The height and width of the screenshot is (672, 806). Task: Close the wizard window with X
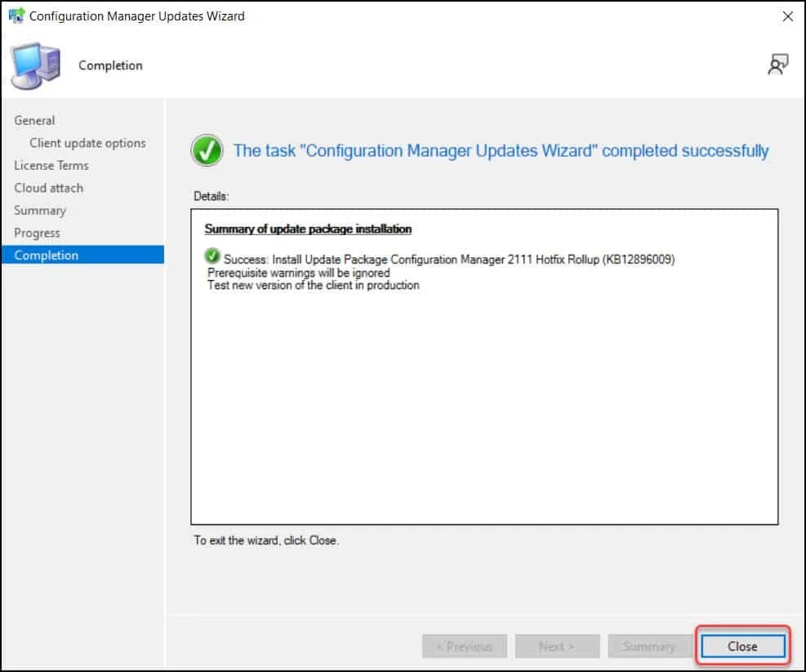point(787,16)
